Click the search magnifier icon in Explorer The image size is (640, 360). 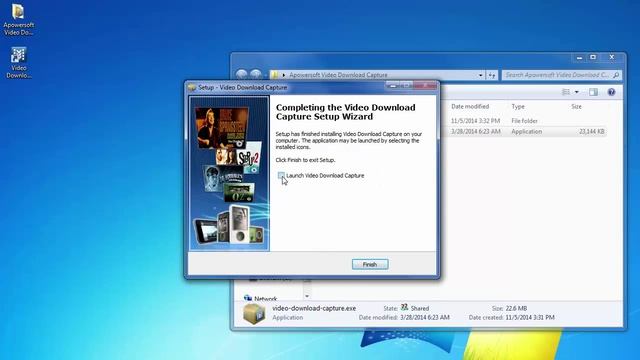(616, 75)
